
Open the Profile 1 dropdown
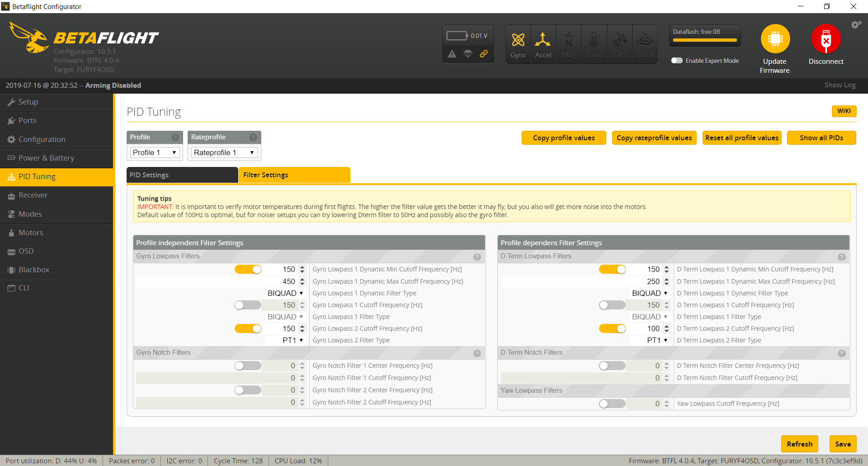pyautogui.click(x=155, y=153)
